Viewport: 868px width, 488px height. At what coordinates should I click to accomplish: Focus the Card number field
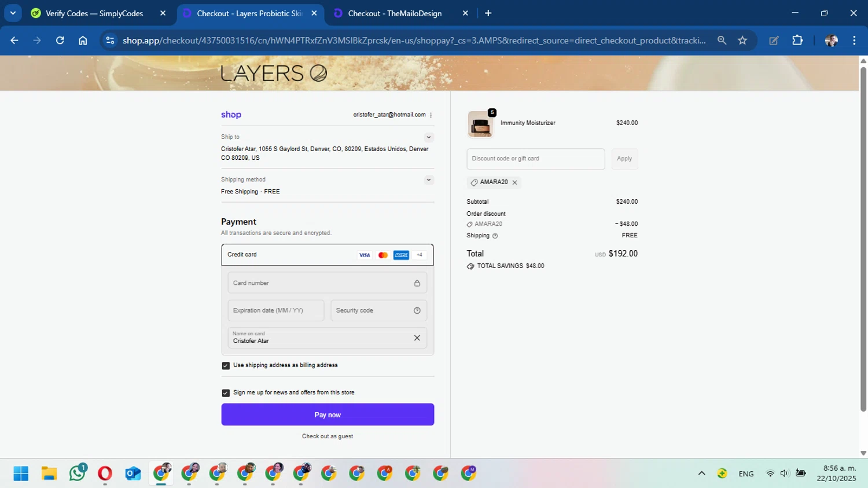(x=328, y=283)
